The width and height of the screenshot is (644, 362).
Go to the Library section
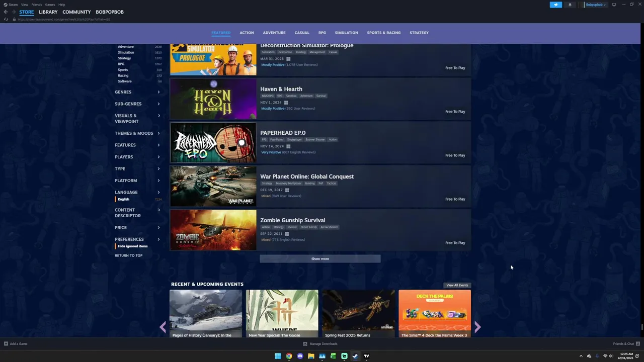pyautogui.click(x=48, y=12)
